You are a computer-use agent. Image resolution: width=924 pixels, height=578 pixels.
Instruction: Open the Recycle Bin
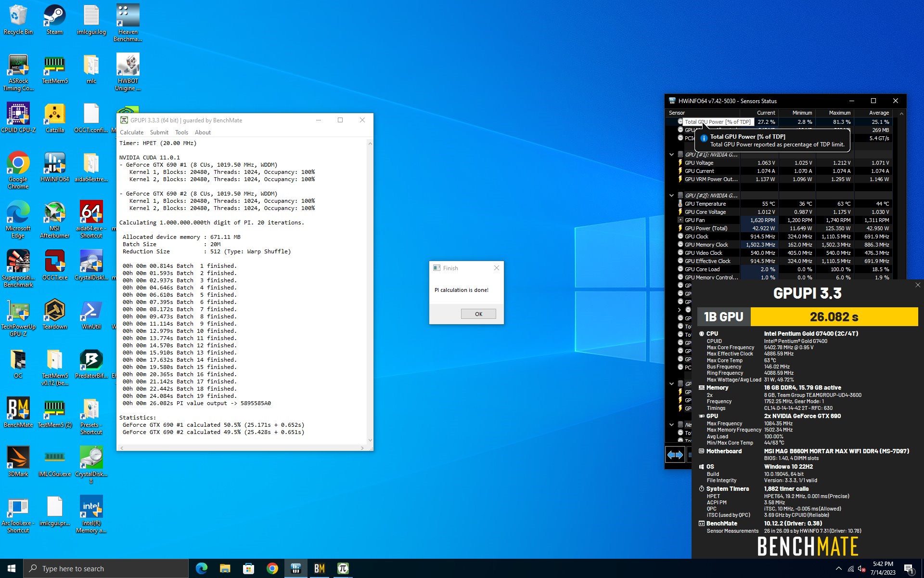pyautogui.click(x=18, y=20)
